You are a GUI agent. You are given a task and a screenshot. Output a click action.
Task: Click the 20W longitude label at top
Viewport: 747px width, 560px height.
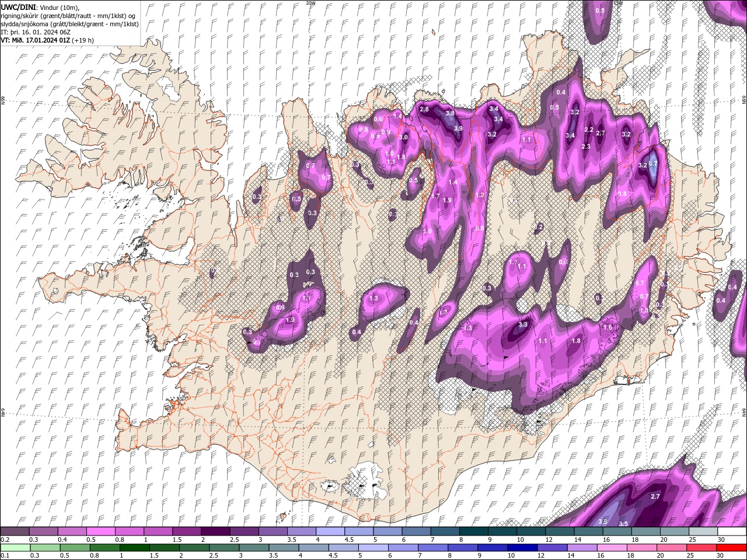point(310,3)
